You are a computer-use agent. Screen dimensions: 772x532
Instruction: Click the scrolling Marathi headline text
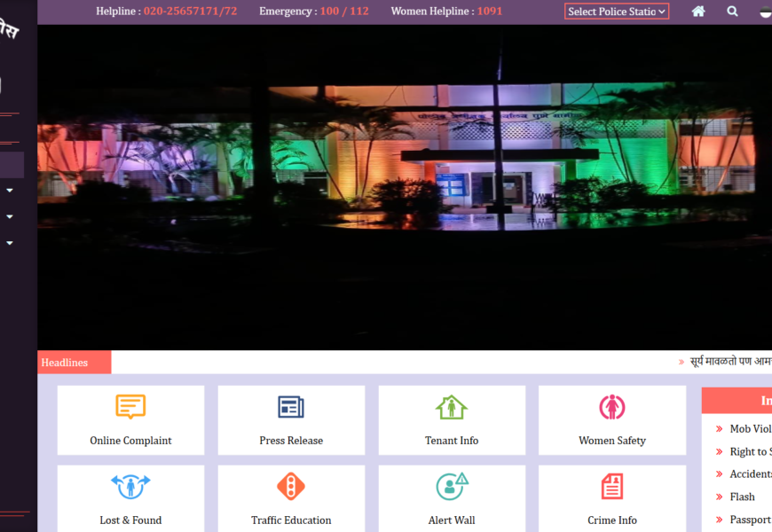[729, 362]
